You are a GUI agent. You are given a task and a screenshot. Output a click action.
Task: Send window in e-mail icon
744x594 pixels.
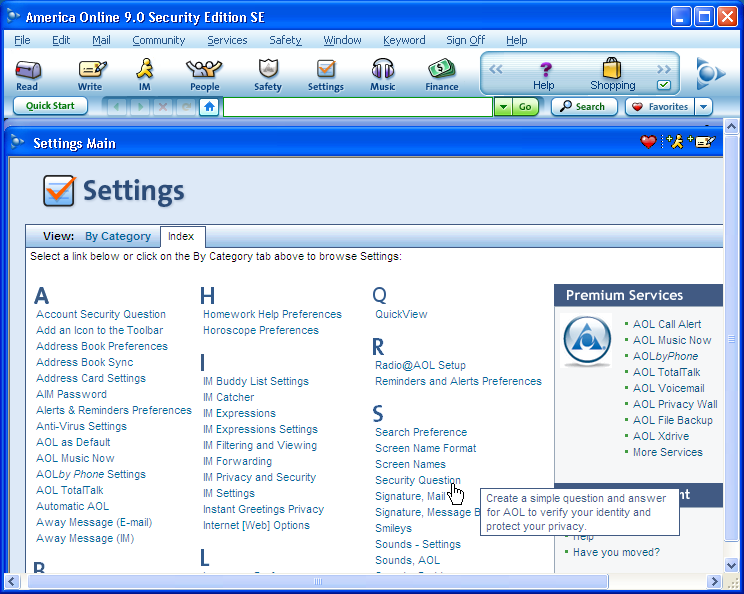pyautogui.click(x=702, y=141)
